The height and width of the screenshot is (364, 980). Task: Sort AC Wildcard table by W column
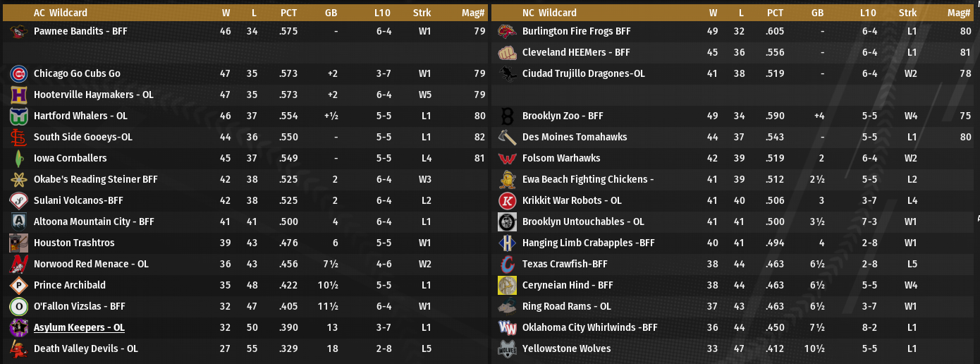pyautogui.click(x=226, y=13)
